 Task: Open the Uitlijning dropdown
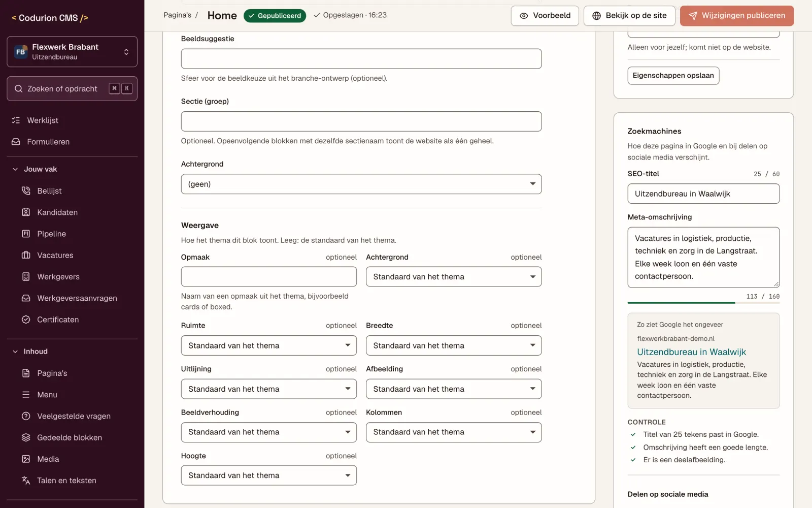269,389
